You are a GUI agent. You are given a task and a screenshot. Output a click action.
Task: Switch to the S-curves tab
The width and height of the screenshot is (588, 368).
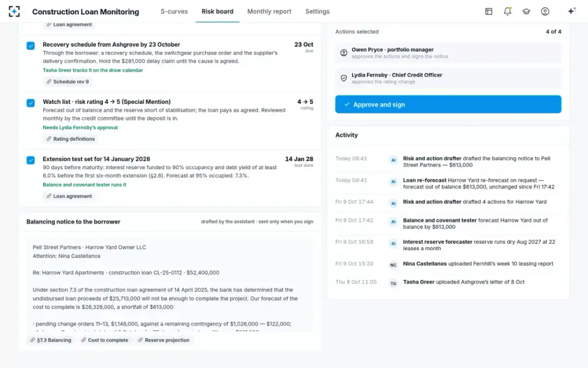(x=174, y=11)
